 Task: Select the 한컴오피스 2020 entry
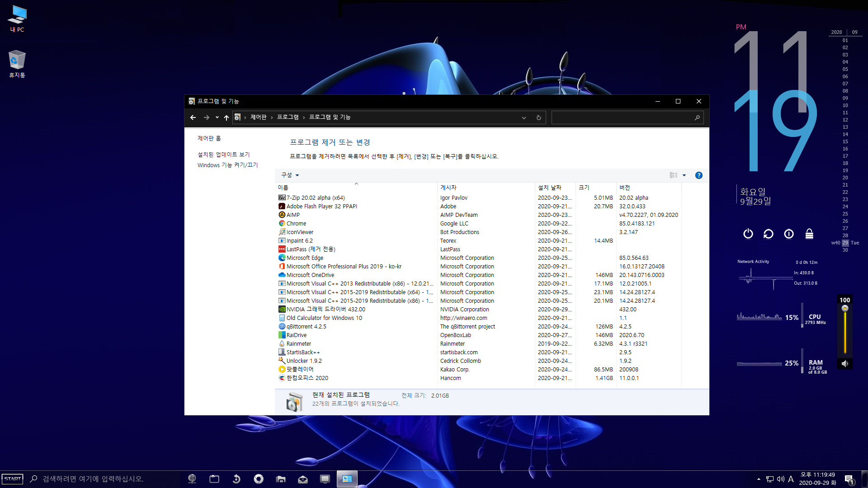coord(479,378)
